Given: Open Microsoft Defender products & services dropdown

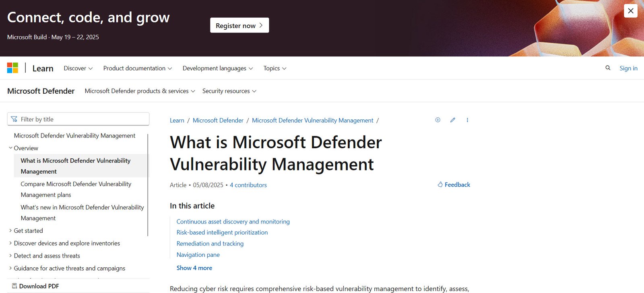Looking at the screenshot, I should (140, 91).
